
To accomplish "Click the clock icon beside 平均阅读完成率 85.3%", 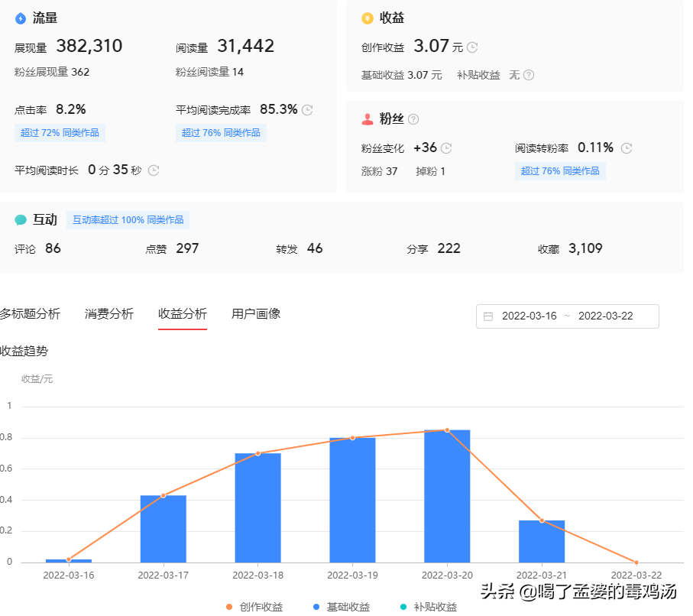I will (307, 109).
